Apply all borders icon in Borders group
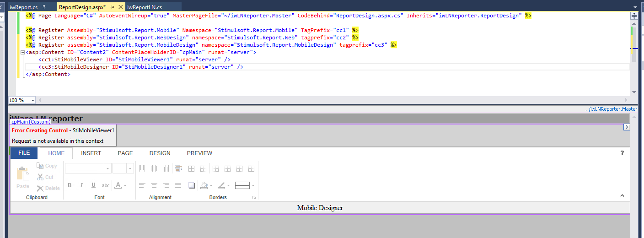Image resolution: width=644 pixels, height=238 pixels. point(192,169)
